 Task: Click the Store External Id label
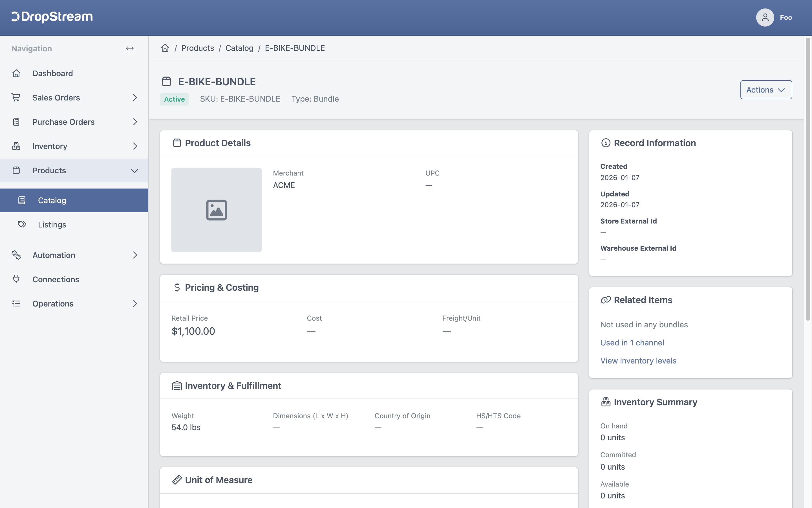click(x=628, y=221)
